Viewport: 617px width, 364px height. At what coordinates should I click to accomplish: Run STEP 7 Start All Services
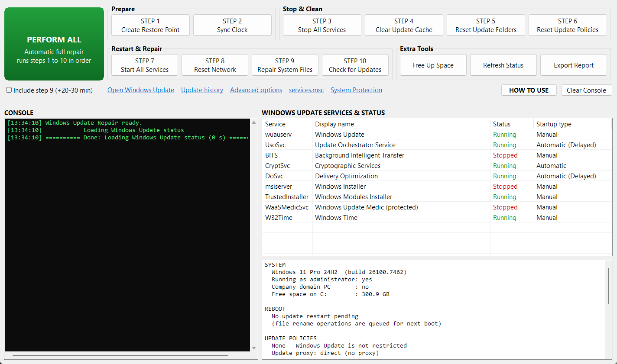(145, 65)
